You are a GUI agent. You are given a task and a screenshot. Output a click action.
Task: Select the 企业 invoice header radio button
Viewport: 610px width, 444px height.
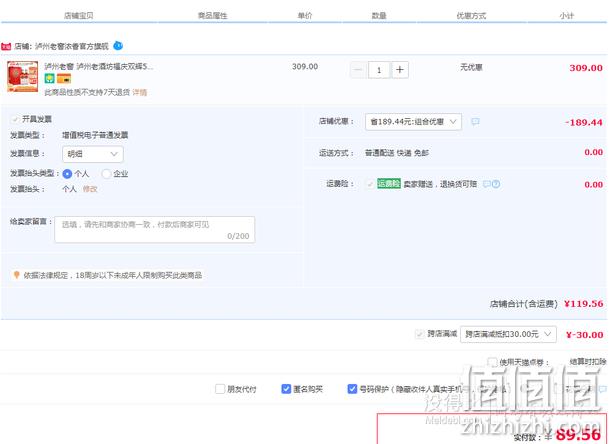(x=106, y=174)
